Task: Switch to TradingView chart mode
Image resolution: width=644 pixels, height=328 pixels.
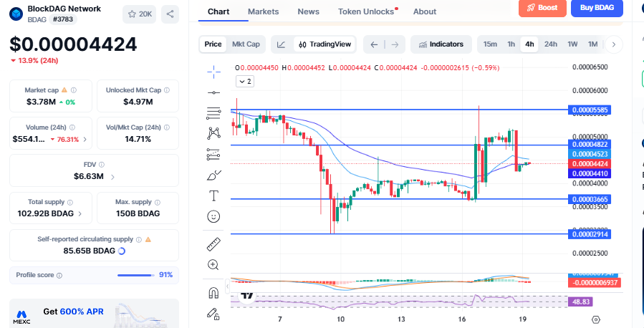Action: point(325,44)
